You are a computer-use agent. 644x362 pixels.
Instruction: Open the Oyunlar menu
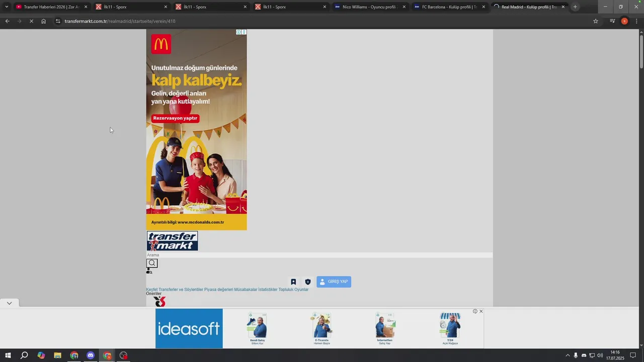tap(301, 290)
